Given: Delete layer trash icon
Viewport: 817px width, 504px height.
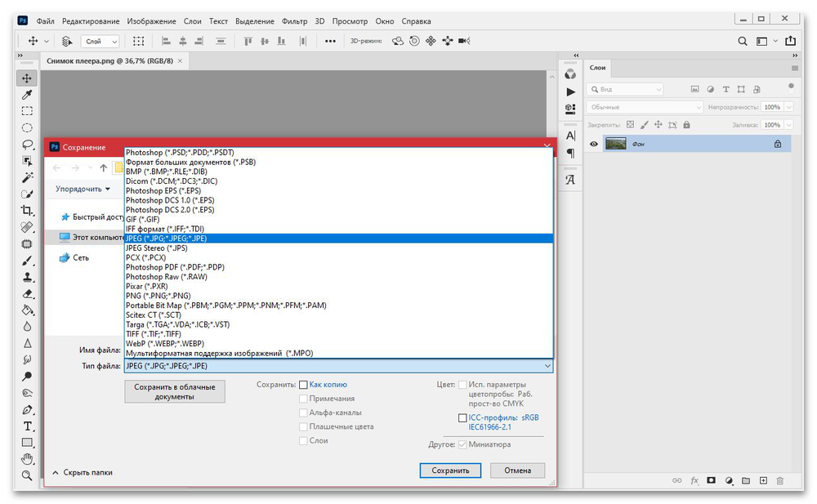Looking at the screenshot, I should click(780, 480).
